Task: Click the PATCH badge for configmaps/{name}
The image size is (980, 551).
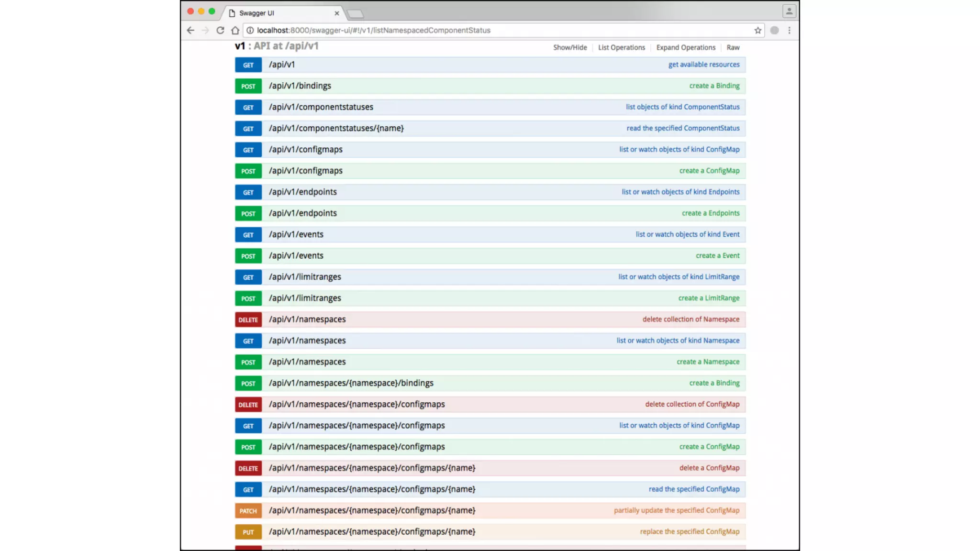Action: (248, 511)
